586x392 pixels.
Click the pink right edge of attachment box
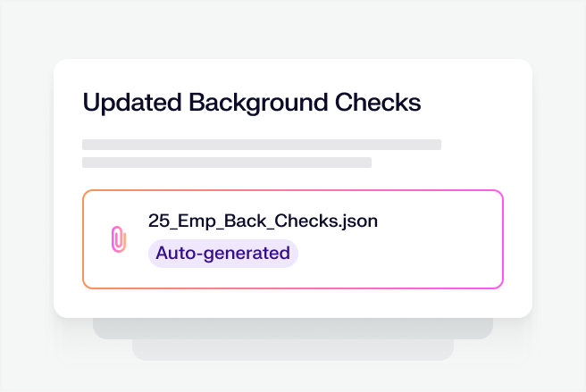(x=503, y=239)
